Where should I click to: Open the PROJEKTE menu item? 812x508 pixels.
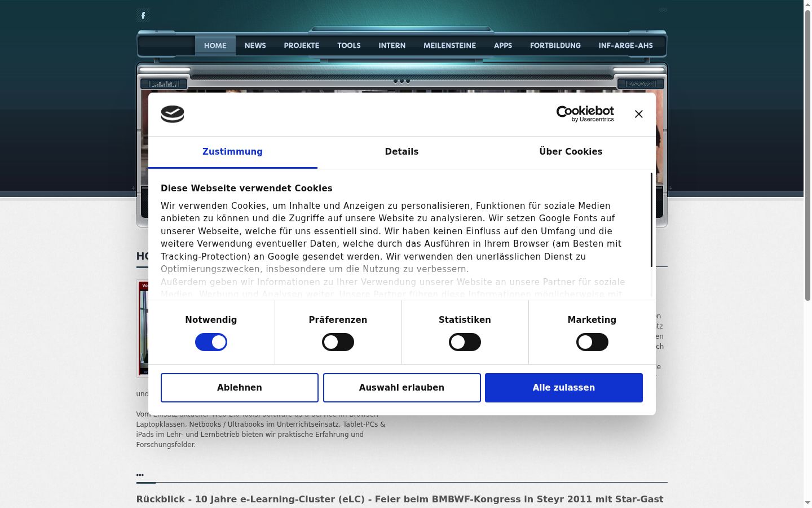coord(302,46)
